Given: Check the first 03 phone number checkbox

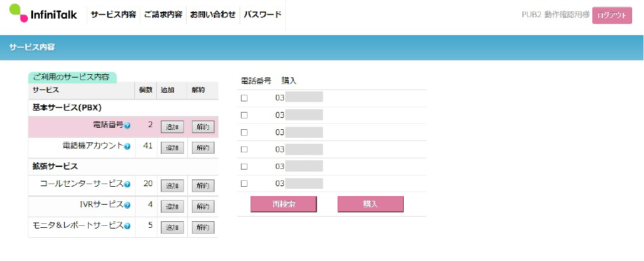Looking at the screenshot, I should 244,98.
